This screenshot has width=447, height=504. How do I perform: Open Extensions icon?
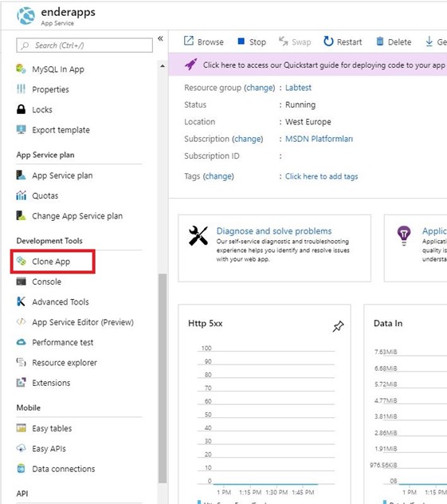pyautogui.click(x=22, y=383)
